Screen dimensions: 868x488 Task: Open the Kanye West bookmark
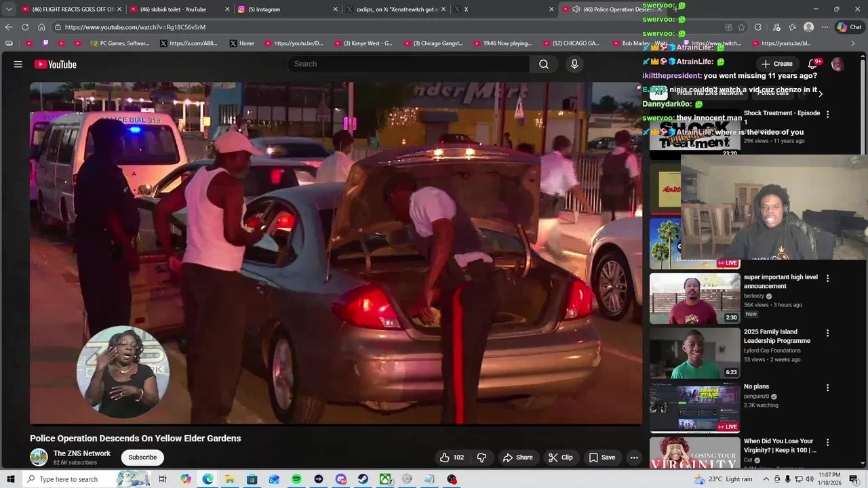pyautogui.click(x=363, y=43)
